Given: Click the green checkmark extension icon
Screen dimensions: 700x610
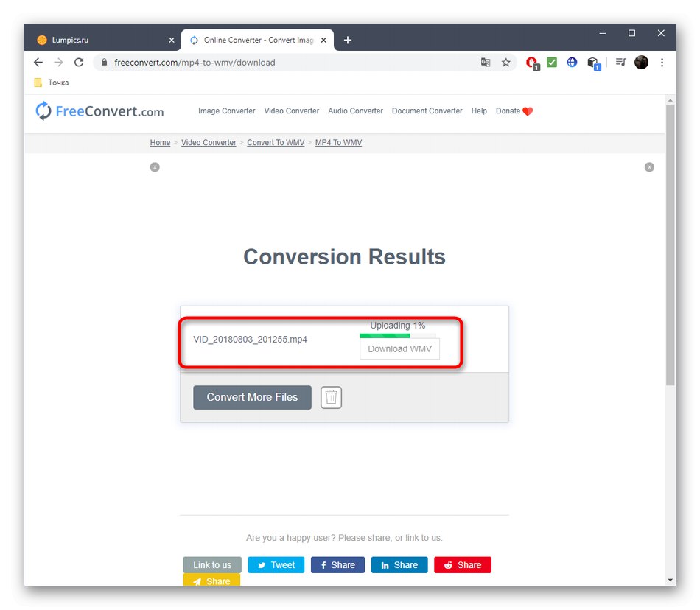Looking at the screenshot, I should [552, 63].
